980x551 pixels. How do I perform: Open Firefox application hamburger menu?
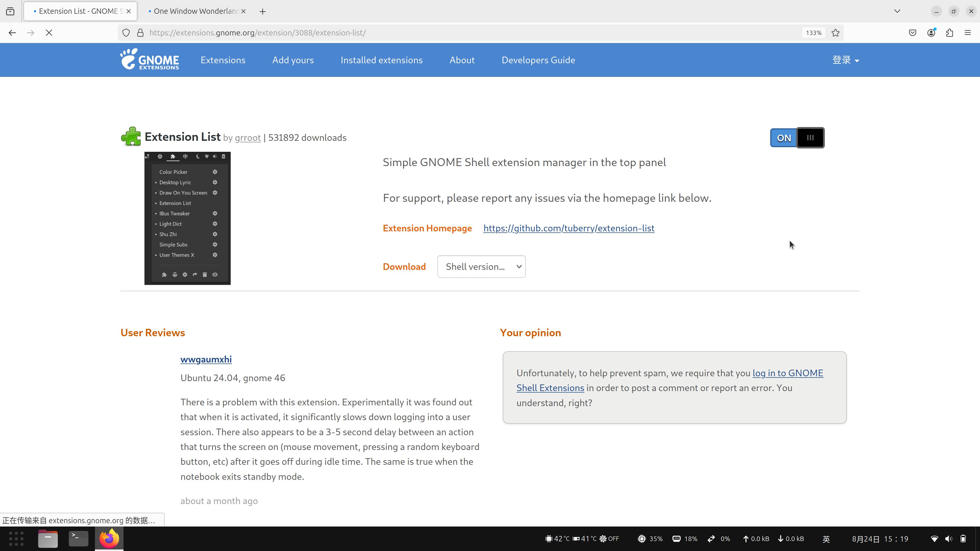(968, 33)
